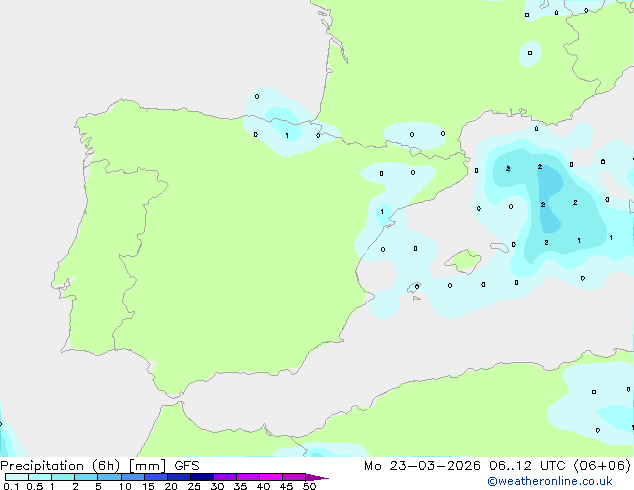Select the 35–40 mm legend swatch
This screenshot has width=634, height=490.
[x=248, y=477]
